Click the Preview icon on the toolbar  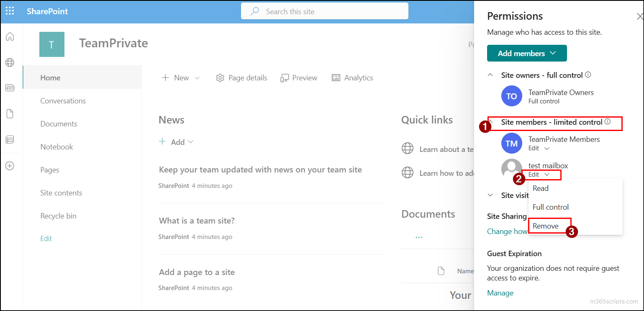(285, 77)
